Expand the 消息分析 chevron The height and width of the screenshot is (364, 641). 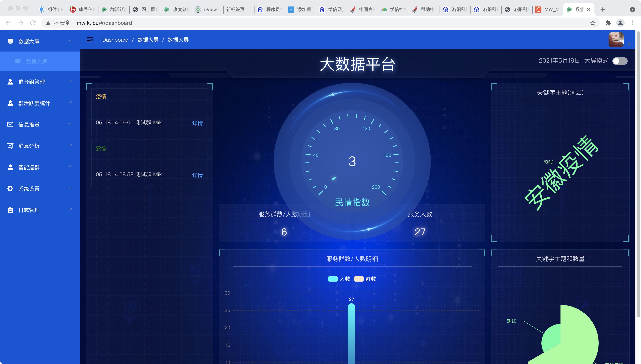click(70, 145)
